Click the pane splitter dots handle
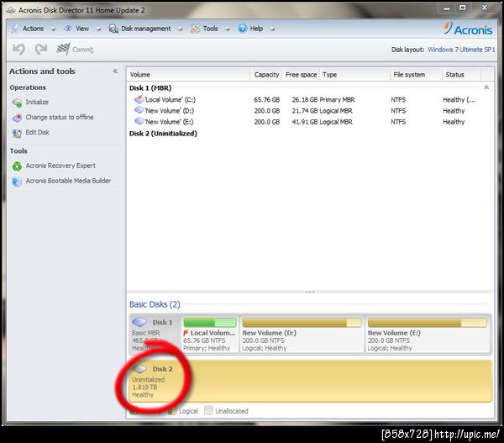504x443 pixels. point(310,293)
